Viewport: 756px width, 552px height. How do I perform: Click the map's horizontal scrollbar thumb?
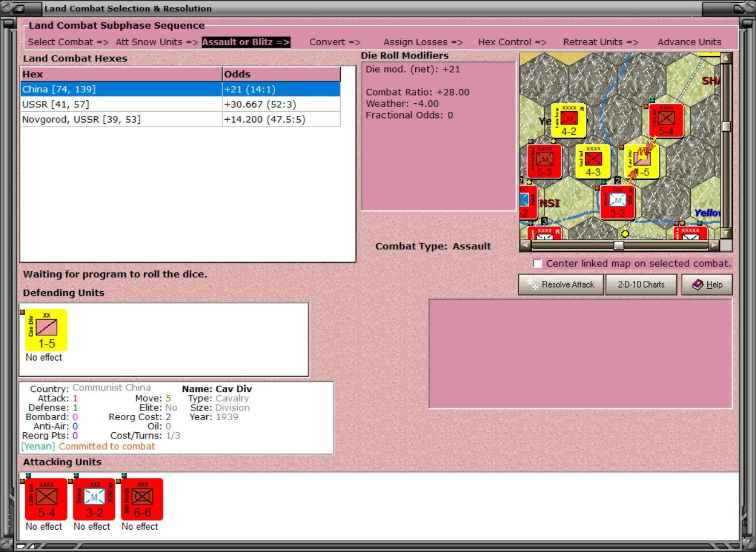(x=619, y=245)
